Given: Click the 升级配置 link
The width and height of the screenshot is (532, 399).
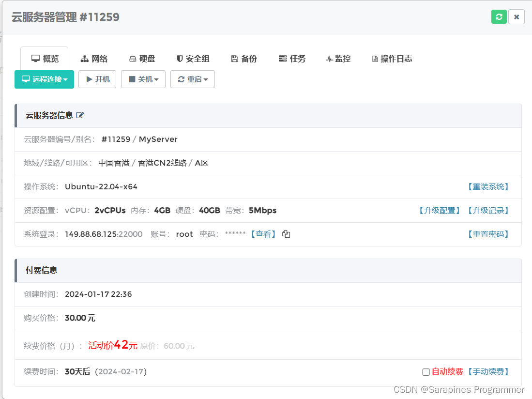Looking at the screenshot, I should click(439, 210).
